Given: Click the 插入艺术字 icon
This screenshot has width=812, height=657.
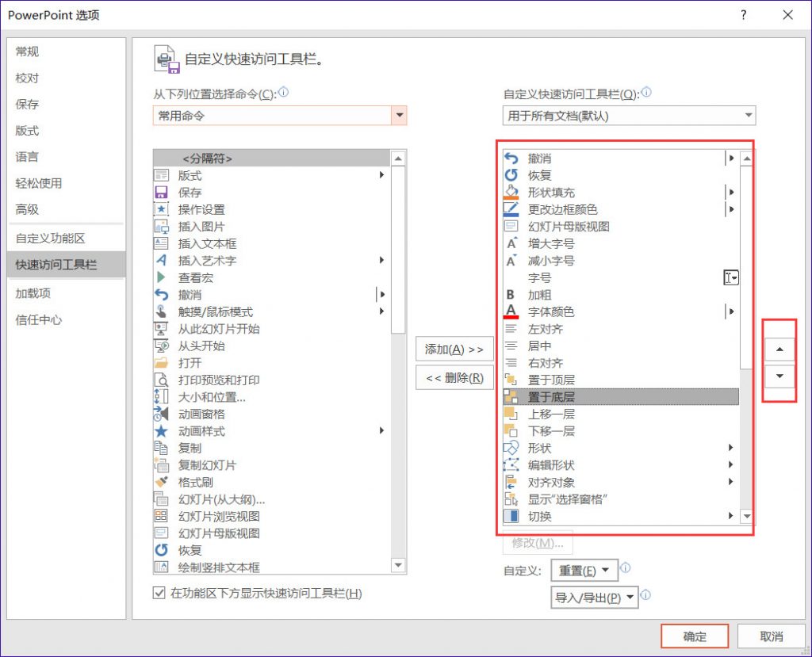Looking at the screenshot, I should (161, 261).
